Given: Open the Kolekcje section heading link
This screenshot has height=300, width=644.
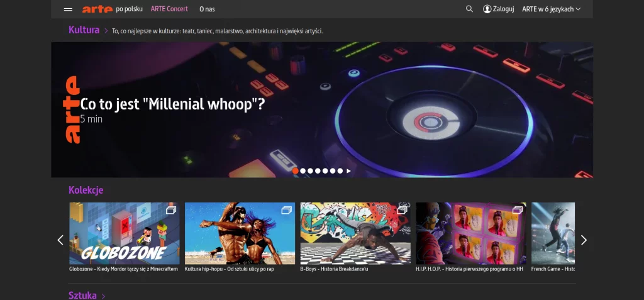Looking at the screenshot, I should (86, 190).
